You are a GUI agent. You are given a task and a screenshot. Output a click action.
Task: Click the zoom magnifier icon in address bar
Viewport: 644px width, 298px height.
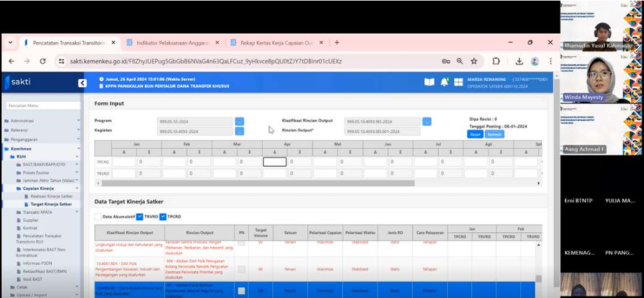(x=459, y=61)
